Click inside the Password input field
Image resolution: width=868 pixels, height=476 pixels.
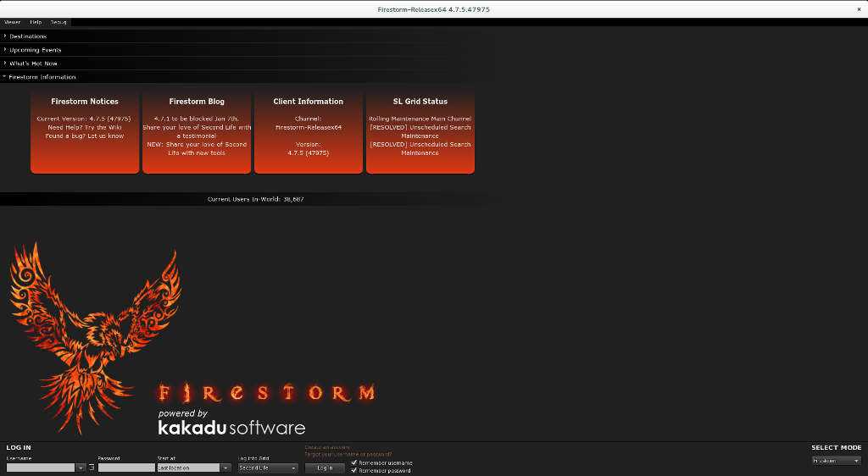[125, 468]
